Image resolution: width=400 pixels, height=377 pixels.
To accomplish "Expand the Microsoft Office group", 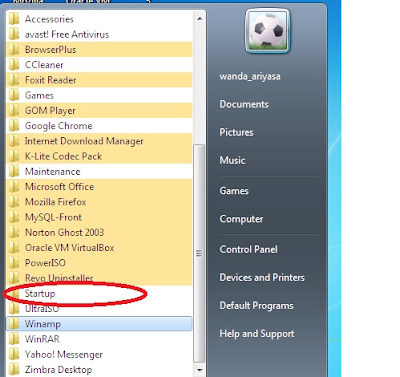I will (x=99, y=187).
